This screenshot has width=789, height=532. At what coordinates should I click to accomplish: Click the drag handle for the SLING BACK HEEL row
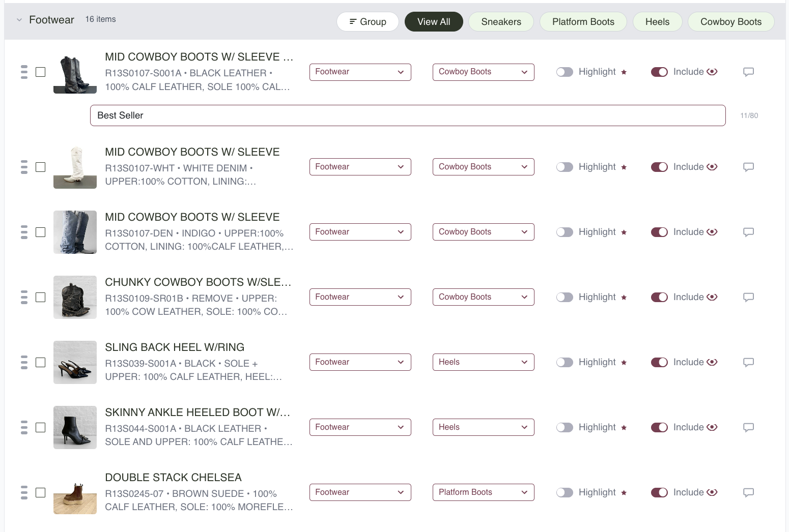click(24, 362)
